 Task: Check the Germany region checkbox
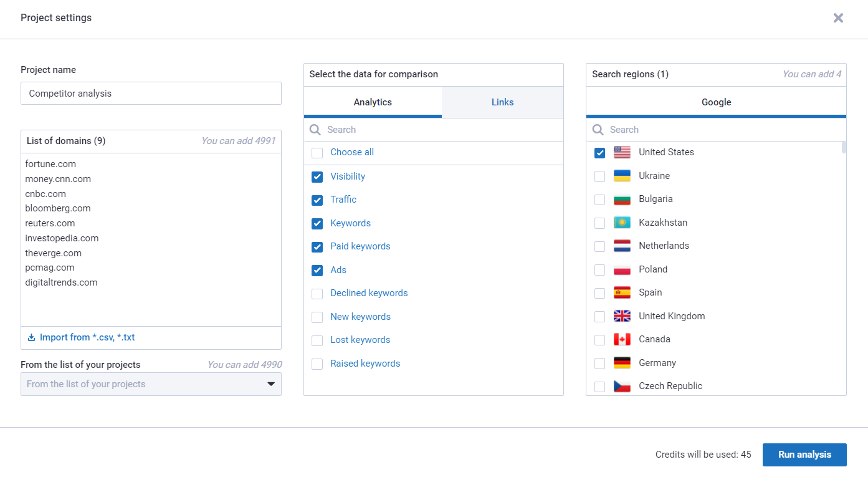[x=599, y=364]
